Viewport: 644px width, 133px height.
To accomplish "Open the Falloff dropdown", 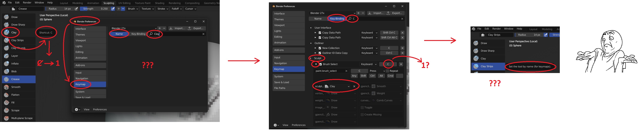I will coord(177,9).
